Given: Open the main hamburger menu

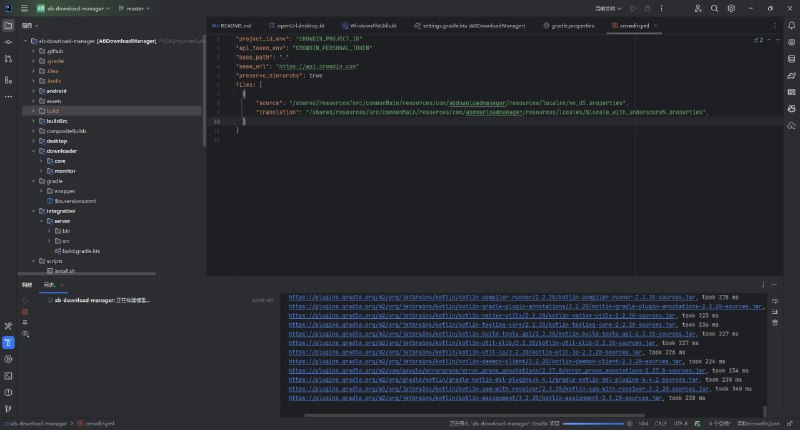Looking at the screenshot, I should (x=23, y=8).
